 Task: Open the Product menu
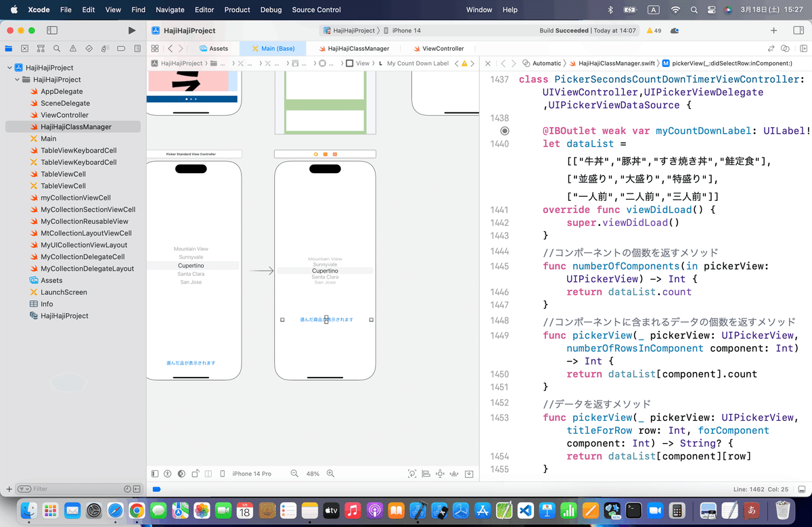237,9
